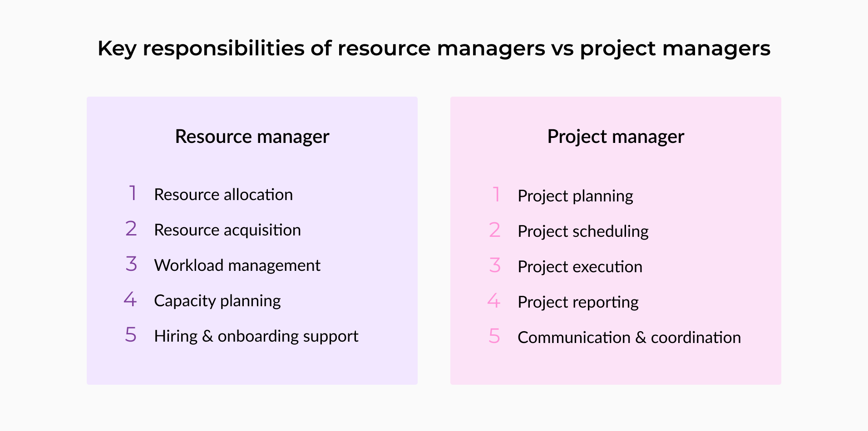Click pink number 4 beside Project reporting
The width and height of the screenshot is (868, 431).
tap(494, 300)
